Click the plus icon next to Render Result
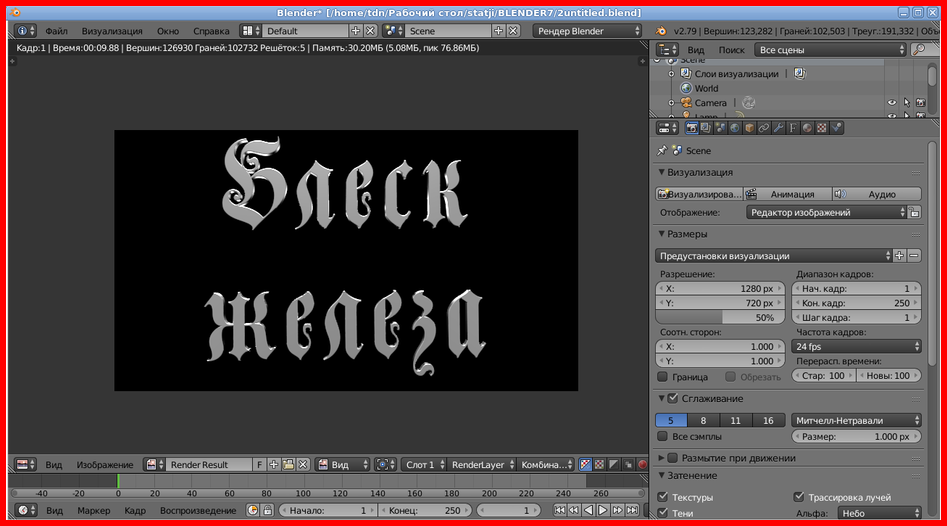The image size is (947, 526). 274,464
